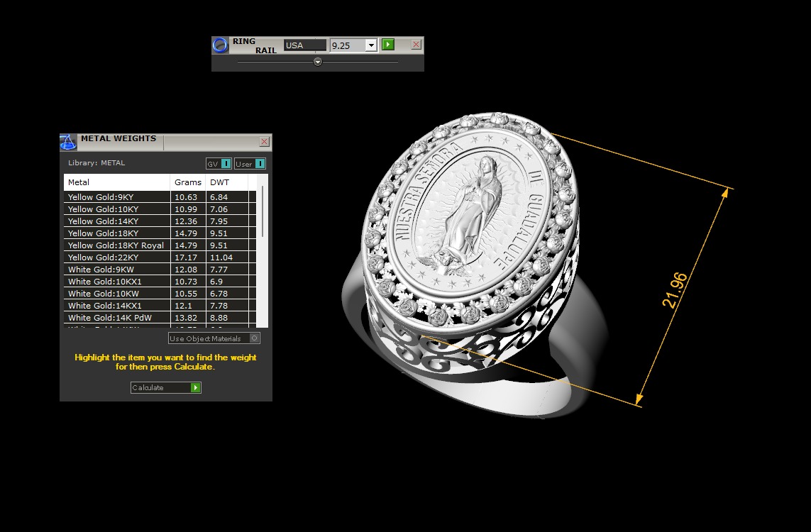
Task: Select the White Gold:14K PdW row
Action: pyautogui.click(x=160, y=318)
